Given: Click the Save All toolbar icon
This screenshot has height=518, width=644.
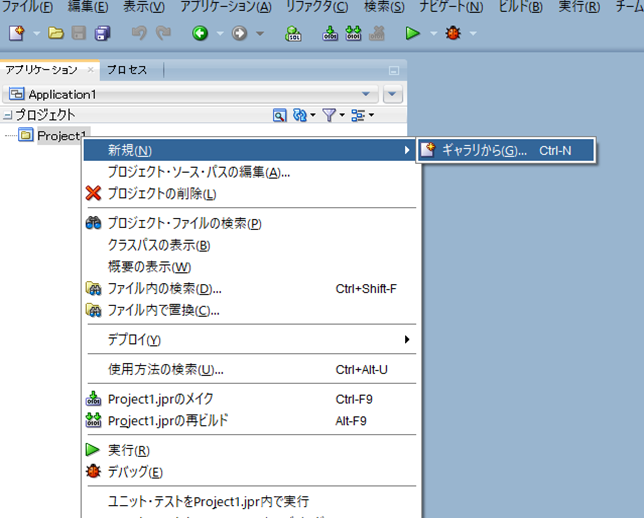Looking at the screenshot, I should point(102,34).
